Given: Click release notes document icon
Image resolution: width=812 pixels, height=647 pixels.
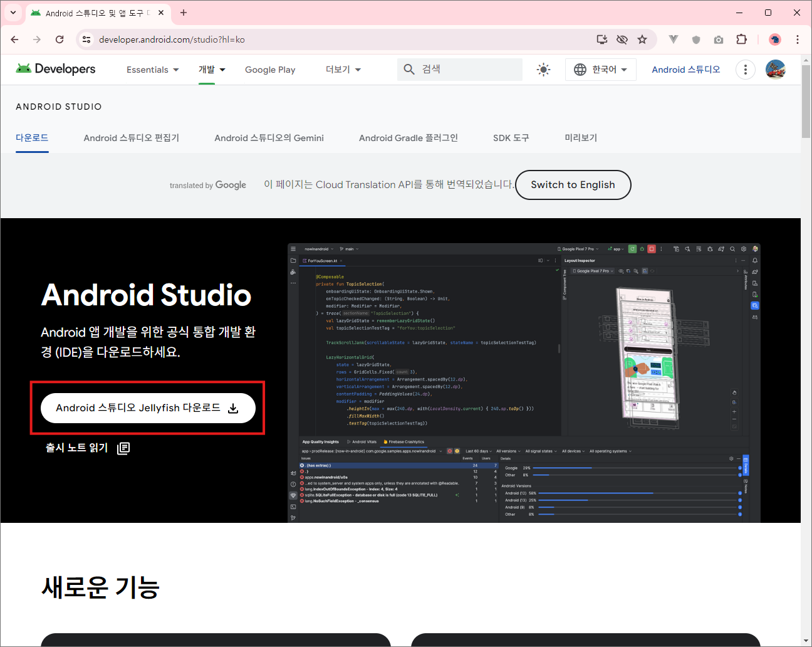Looking at the screenshot, I should coord(123,448).
